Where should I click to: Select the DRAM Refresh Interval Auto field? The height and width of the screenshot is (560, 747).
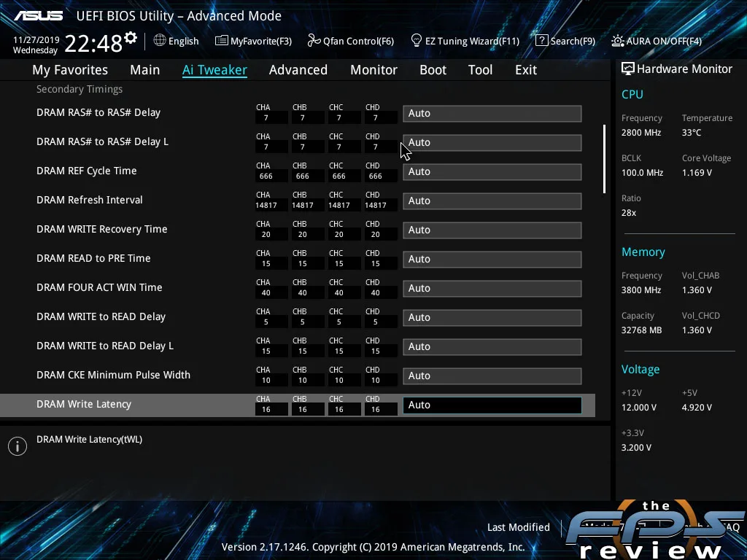click(492, 201)
